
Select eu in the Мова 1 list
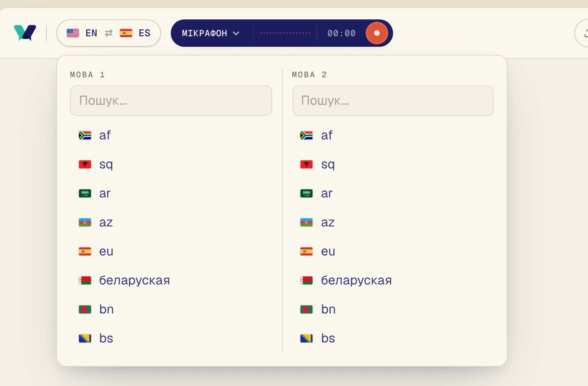pyautogui.click(x=171, y=251)
